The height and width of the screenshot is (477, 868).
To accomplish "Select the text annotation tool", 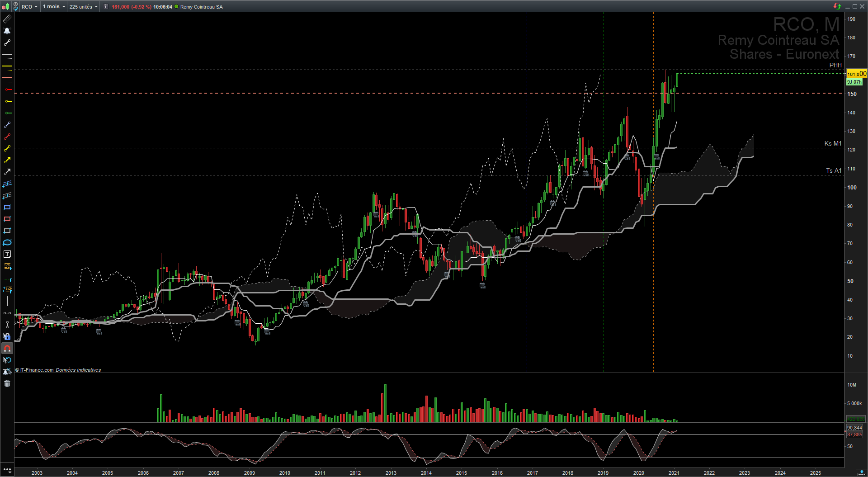I will point(7,254).
